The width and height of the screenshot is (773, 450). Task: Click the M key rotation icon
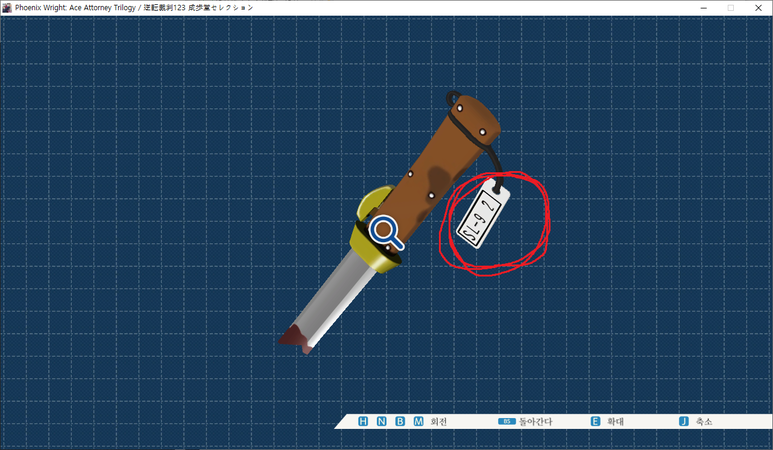tap(419, 421)
